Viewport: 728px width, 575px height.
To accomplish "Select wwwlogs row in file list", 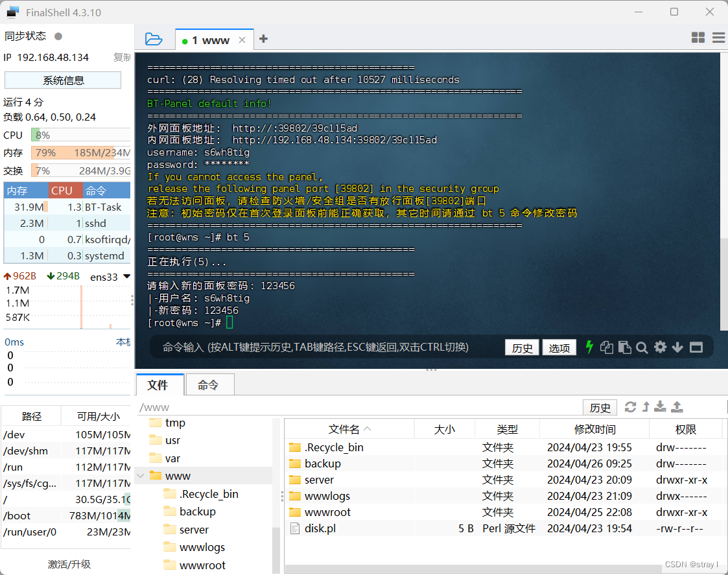I will click(x=504, y=496).
